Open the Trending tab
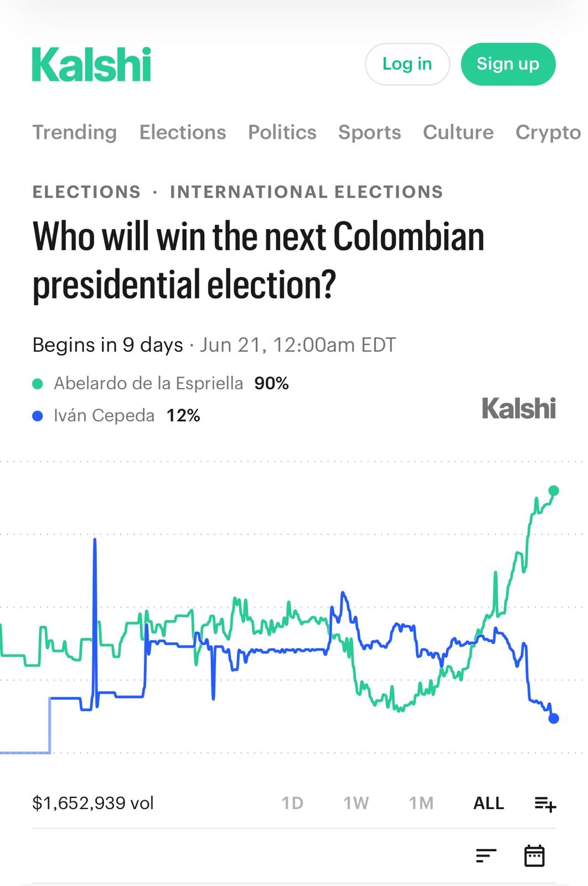Image resolution: width=588 pixels, height=886 pixels. point(75,132)
